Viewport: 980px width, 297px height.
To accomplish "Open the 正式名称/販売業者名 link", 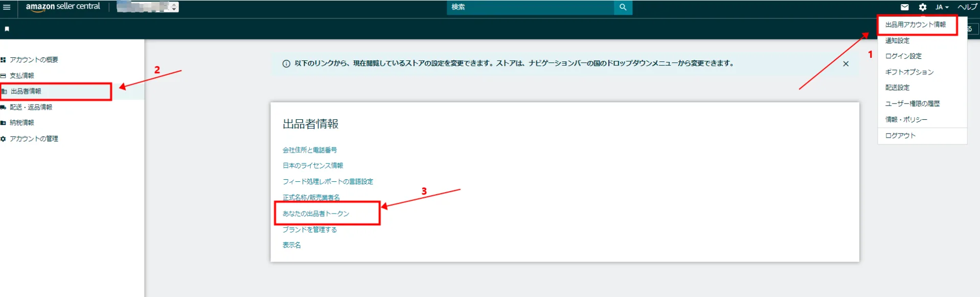I will click(311, 198).
